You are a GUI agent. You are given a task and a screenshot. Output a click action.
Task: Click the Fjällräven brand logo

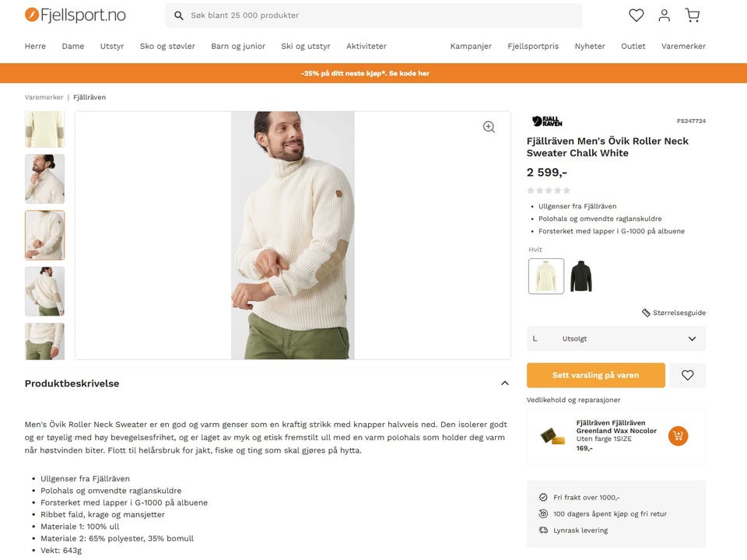click(547, 121)
